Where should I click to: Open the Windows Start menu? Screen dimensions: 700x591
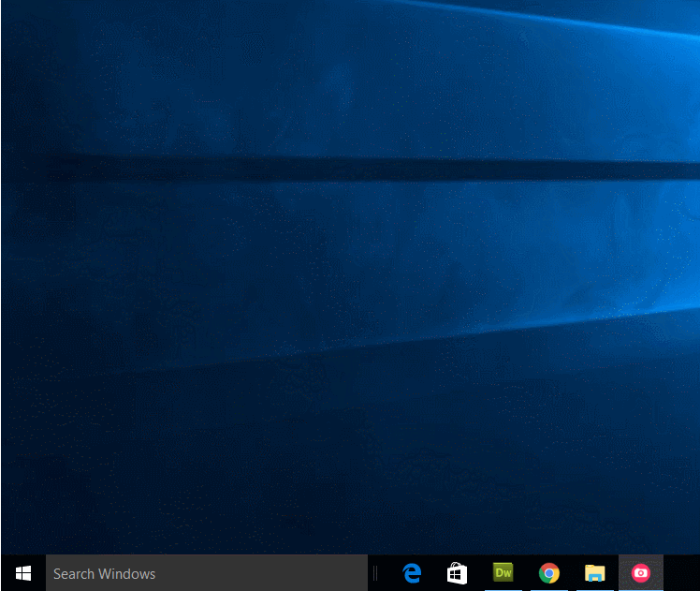click(23, 573)
